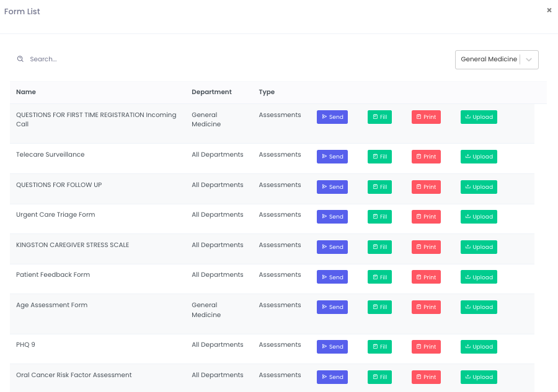Expand the dropdown chevron beside General Medicine
558x392 pixels.
[529, 59]
